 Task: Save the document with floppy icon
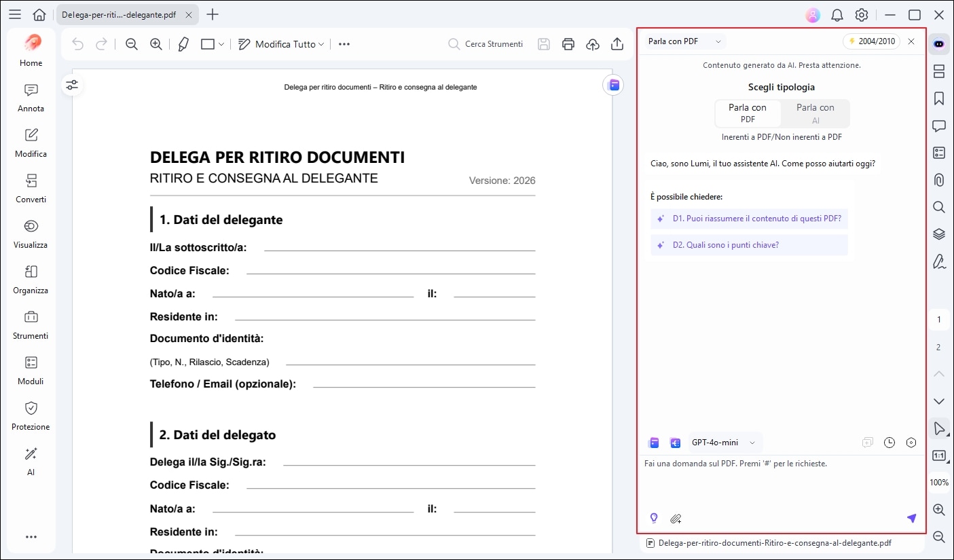[x=544, y=44]
